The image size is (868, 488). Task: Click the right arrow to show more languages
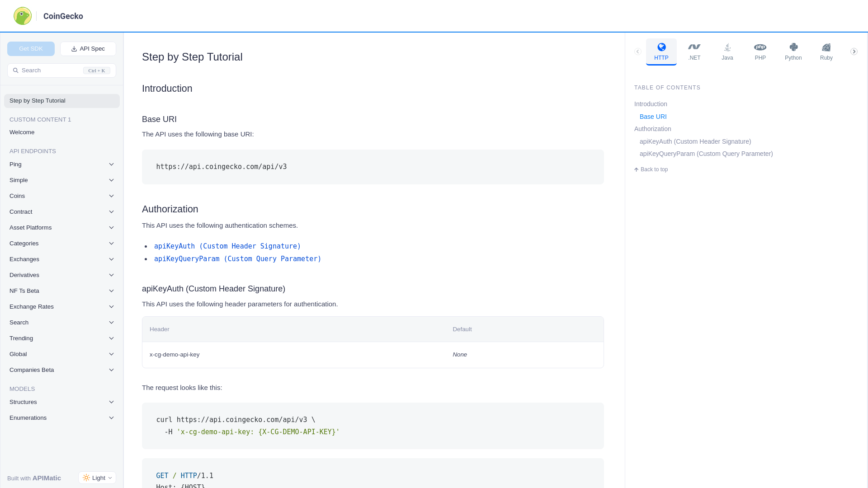[x=854, y=52]
